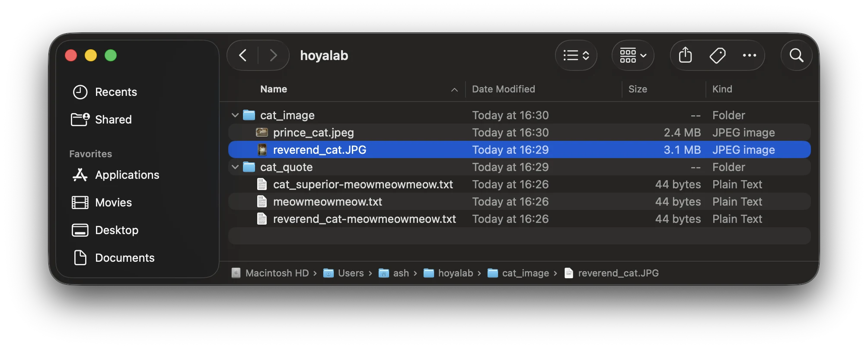868x349 pixels.
Task: Sort files by Date Modified column
Action: click(504, 89)
